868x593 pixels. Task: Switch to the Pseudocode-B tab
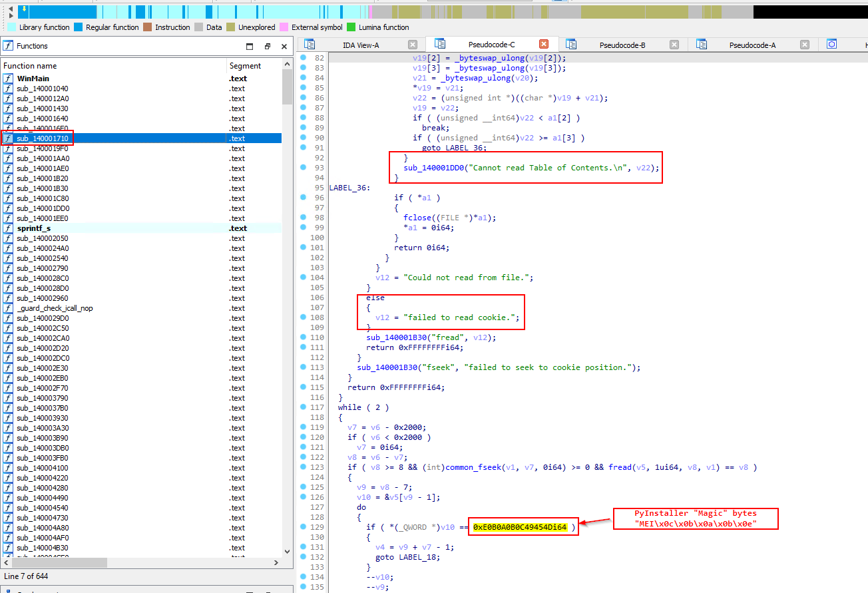coord(622,45)
